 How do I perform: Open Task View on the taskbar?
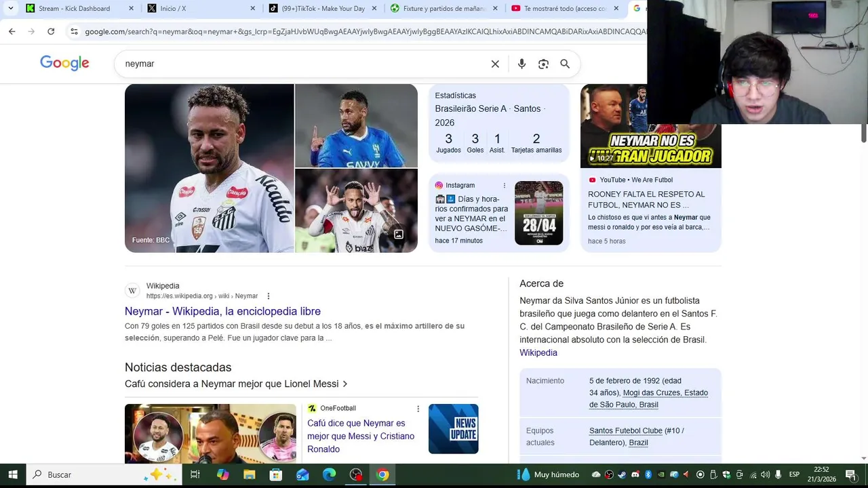(195, 474)
